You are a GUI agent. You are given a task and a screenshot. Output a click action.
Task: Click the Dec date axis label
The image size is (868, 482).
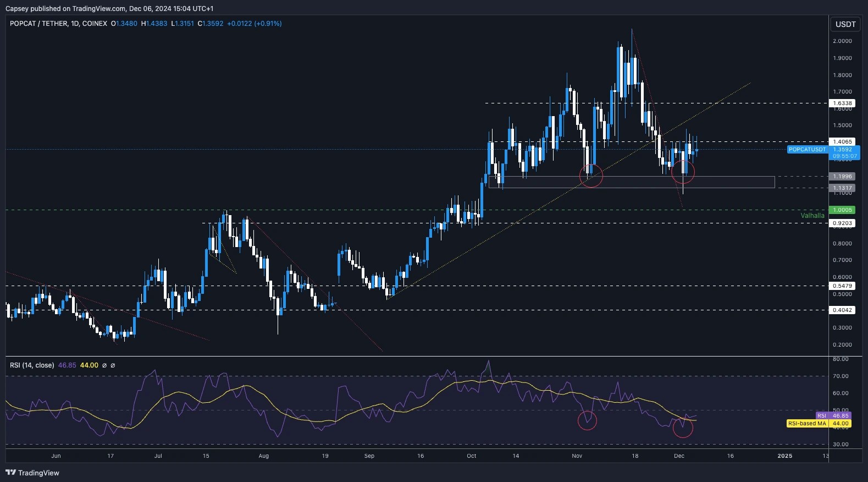[679, 456]
